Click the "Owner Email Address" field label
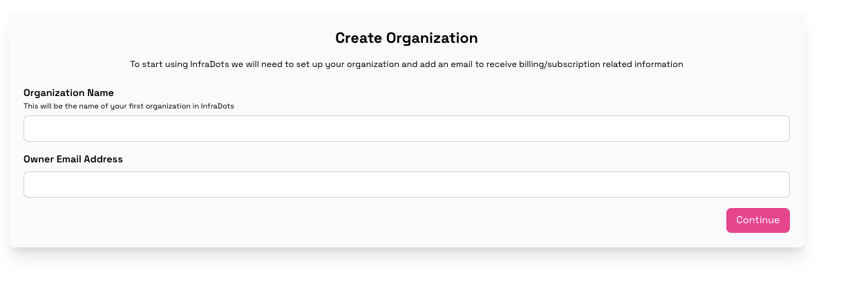 pyautogui.click(x=73, y=159)
